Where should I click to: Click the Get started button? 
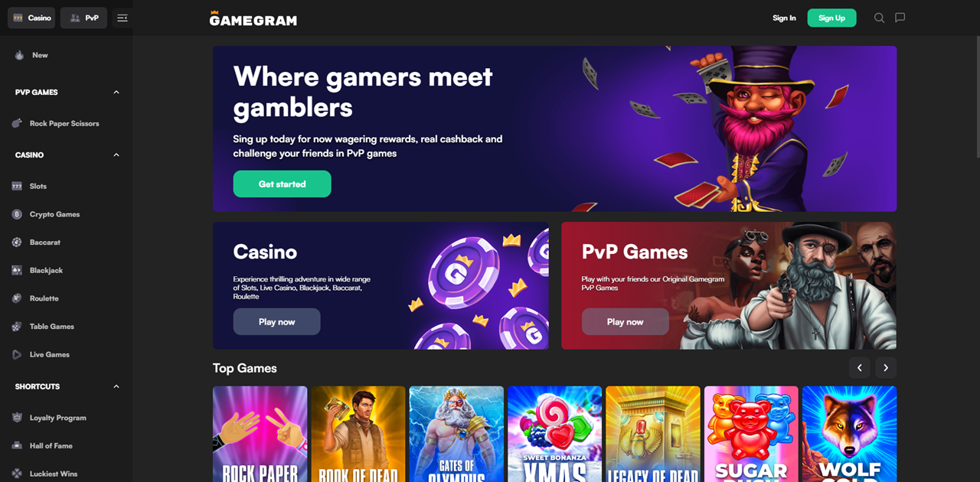[282, 184]
